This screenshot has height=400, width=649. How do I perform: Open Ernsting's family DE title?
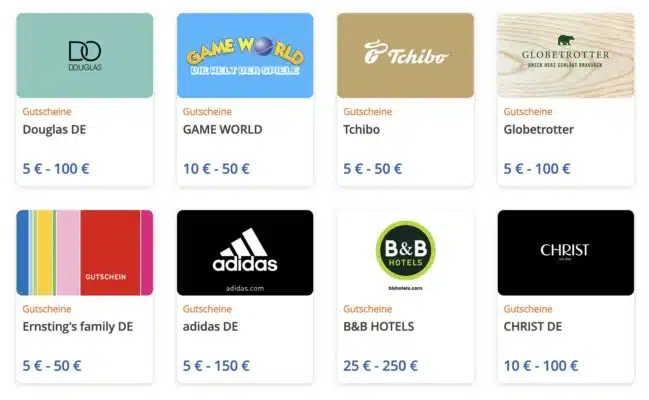point(78,327)
